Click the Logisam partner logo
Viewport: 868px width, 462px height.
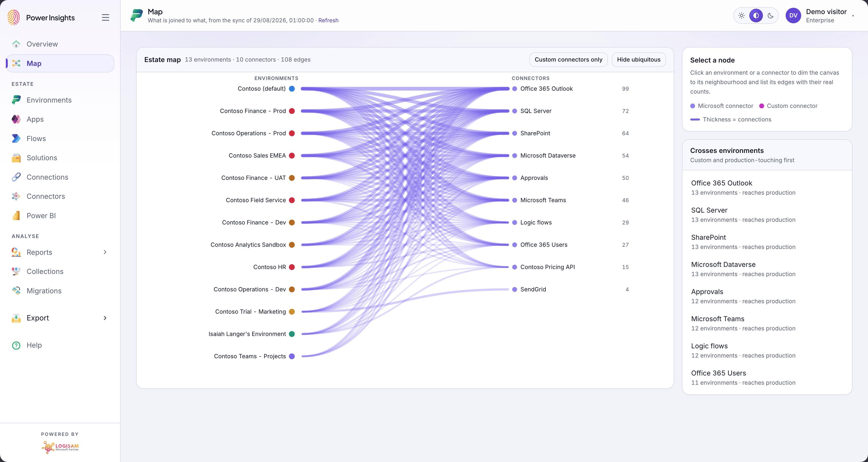(60, 447)
